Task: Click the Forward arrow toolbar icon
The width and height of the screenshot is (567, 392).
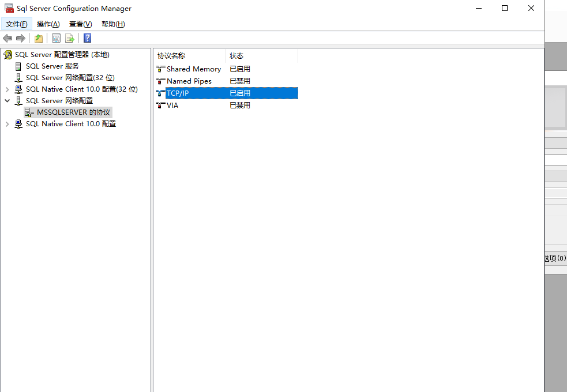Action: 21,38
